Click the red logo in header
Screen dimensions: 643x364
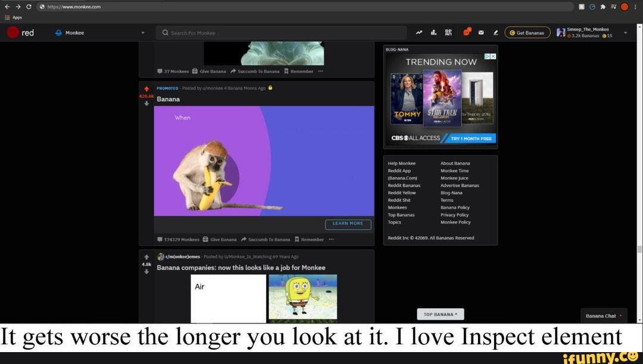coord(14,33)
